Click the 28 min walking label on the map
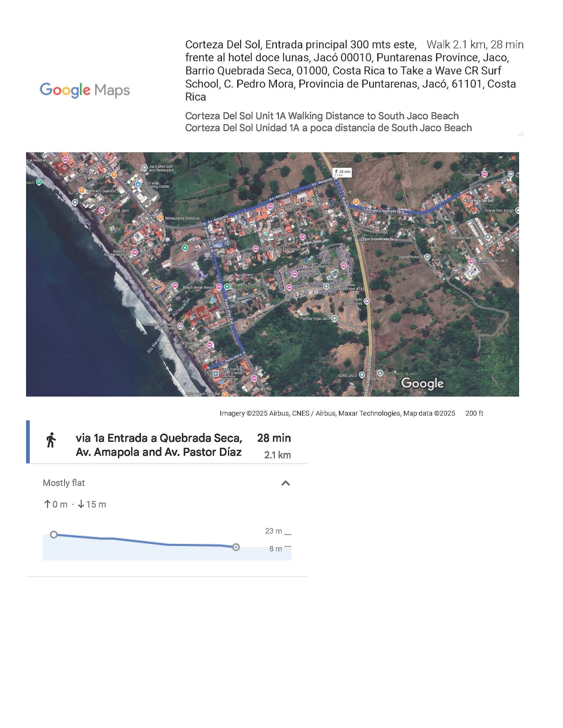The width and height of the screenshot is (563, 728). pos(342,173)
